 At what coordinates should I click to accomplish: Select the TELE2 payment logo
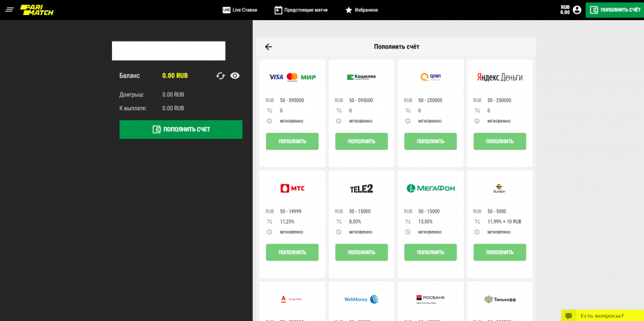pos(362,188)
